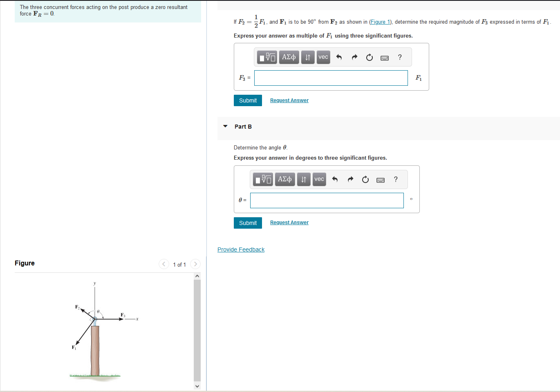
Task: Reset the Part A answer with circular arrow
Action: 369,57
